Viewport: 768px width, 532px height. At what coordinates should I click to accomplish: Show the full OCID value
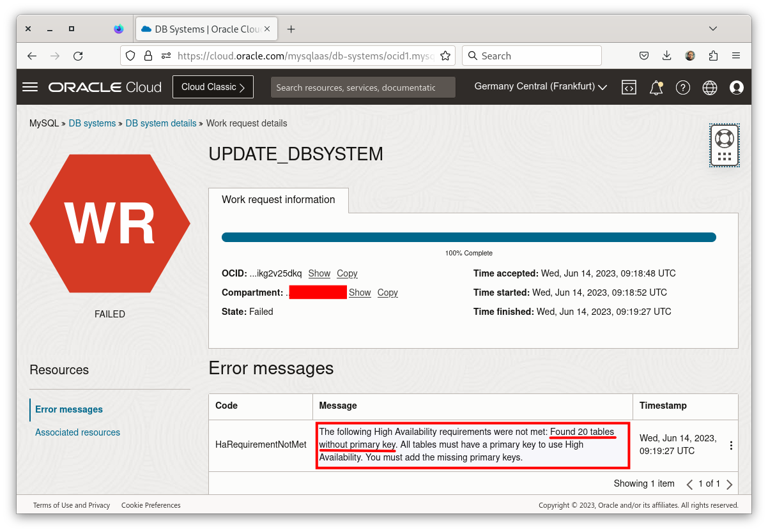pos(319,273)
